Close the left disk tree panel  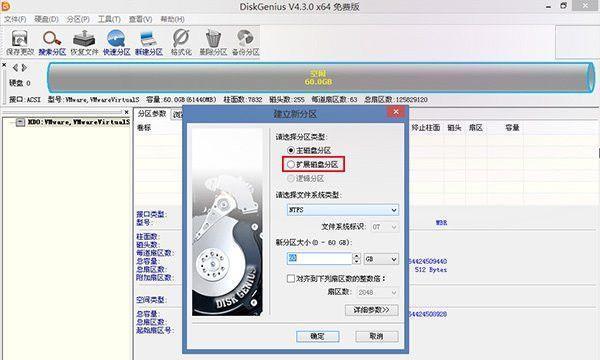pyautogui.click(x=127, y=112)
